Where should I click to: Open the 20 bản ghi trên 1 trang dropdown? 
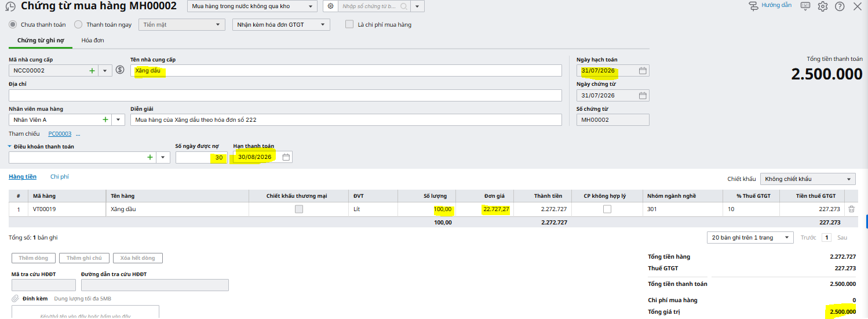tap(750, 237)
